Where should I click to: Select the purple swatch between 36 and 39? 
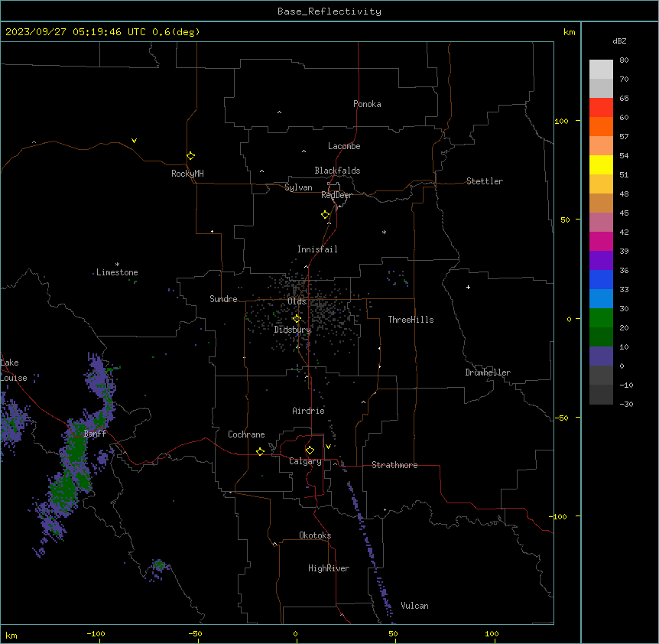[x=601, y=260]
